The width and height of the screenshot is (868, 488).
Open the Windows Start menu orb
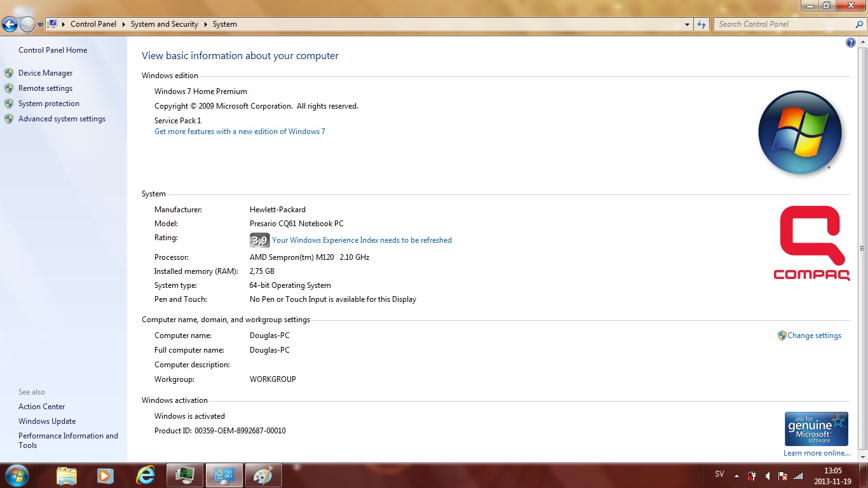(17, 475)
